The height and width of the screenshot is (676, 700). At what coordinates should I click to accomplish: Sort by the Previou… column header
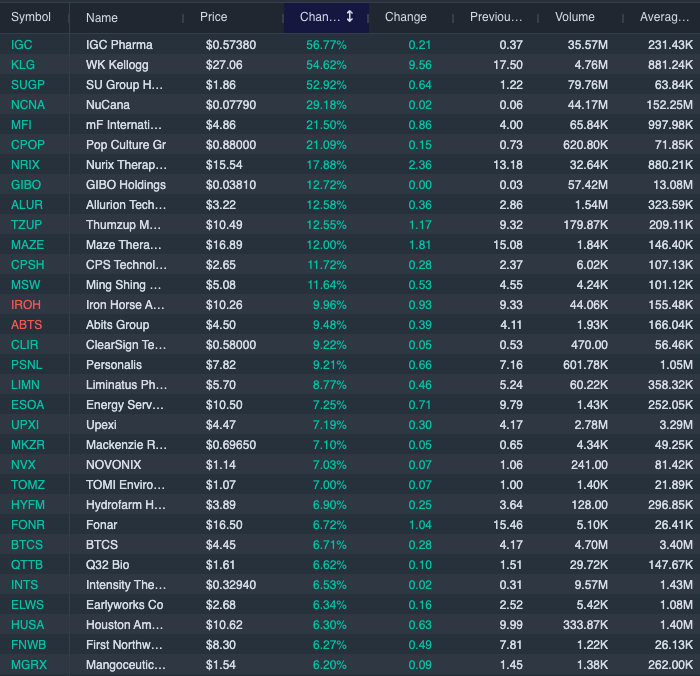tap(496, 17)
